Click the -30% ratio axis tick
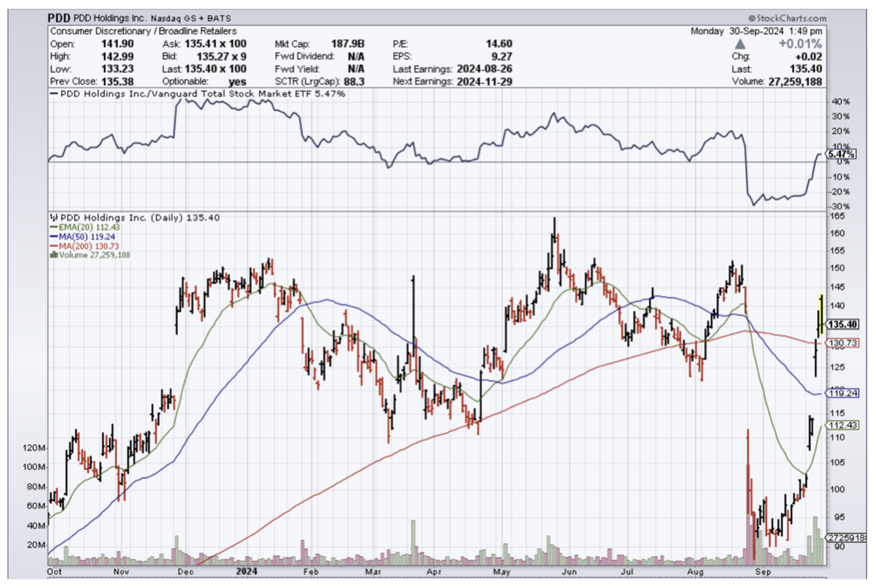876x588 pixels. (841, 206)
